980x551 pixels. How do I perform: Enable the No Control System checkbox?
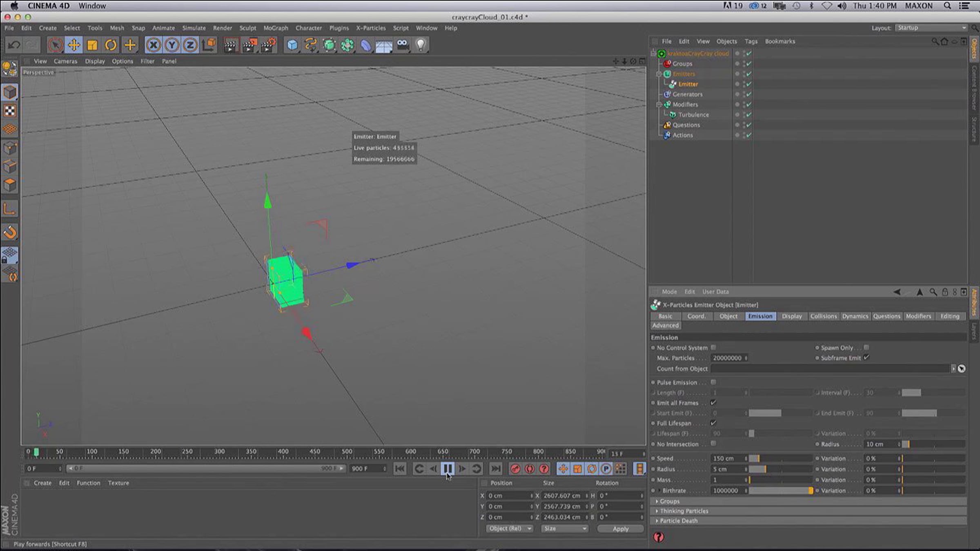coord(713,347)
